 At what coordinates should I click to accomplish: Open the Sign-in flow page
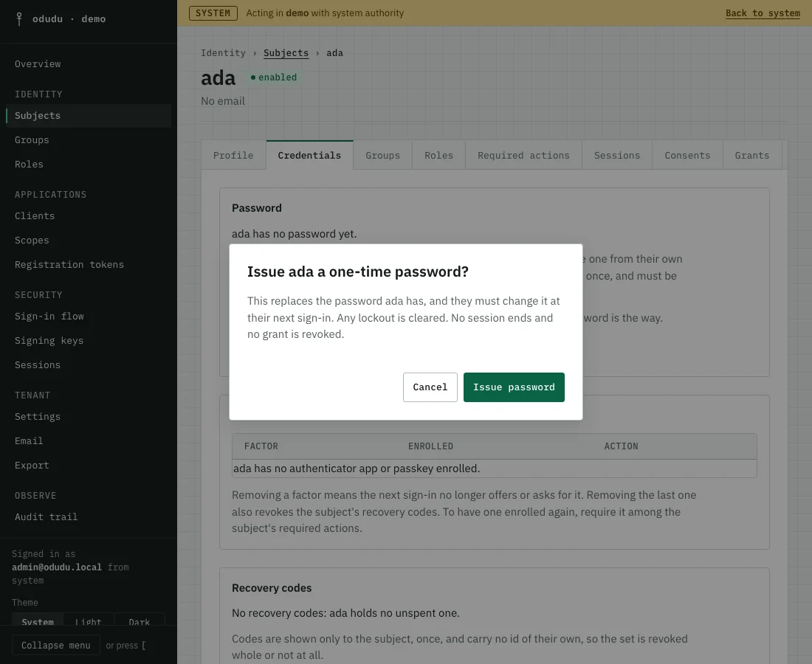(x=89, y=317)
